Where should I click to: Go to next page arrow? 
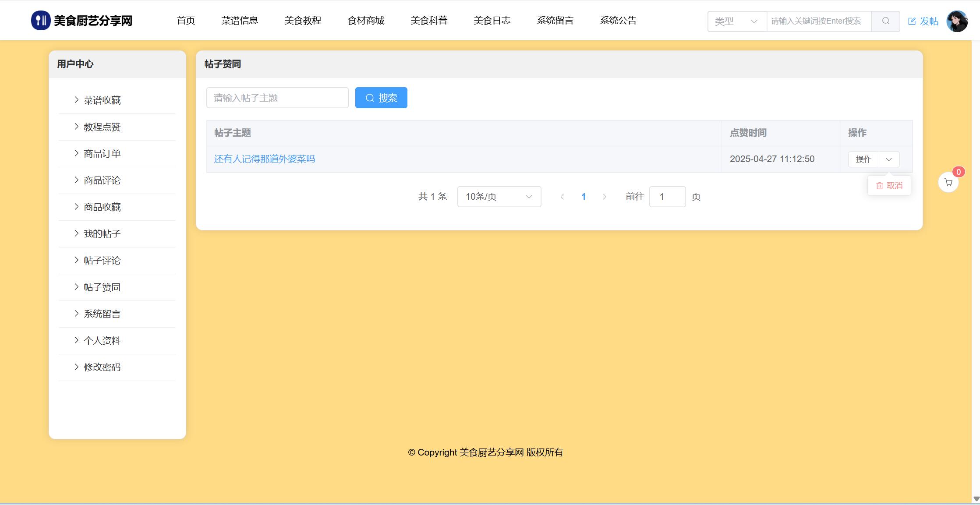pyautogui.click(x=605, y=197)
